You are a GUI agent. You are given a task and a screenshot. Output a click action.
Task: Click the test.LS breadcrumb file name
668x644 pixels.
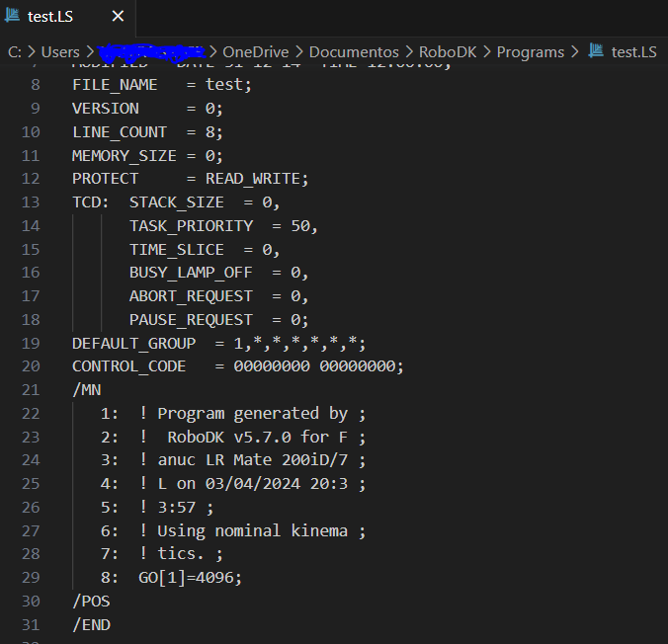633,51
